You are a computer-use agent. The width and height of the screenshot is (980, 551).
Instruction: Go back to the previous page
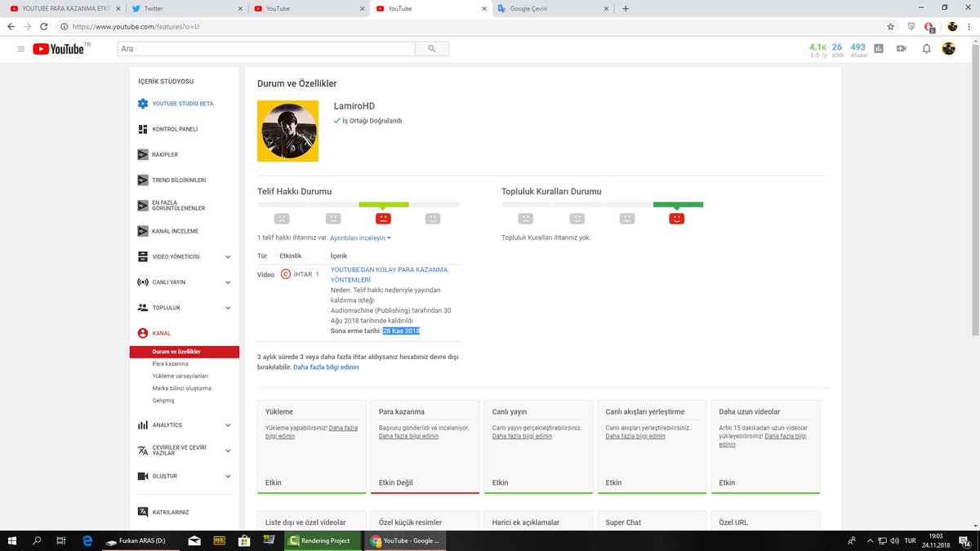pos(11,26)
